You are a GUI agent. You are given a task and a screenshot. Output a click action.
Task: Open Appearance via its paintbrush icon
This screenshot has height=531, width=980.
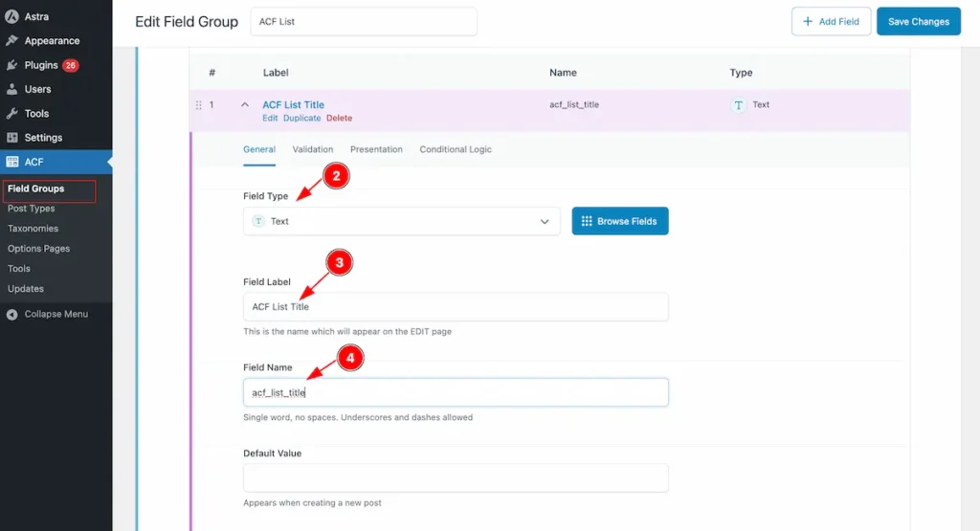pyautogui.click(x=11, y=41)
